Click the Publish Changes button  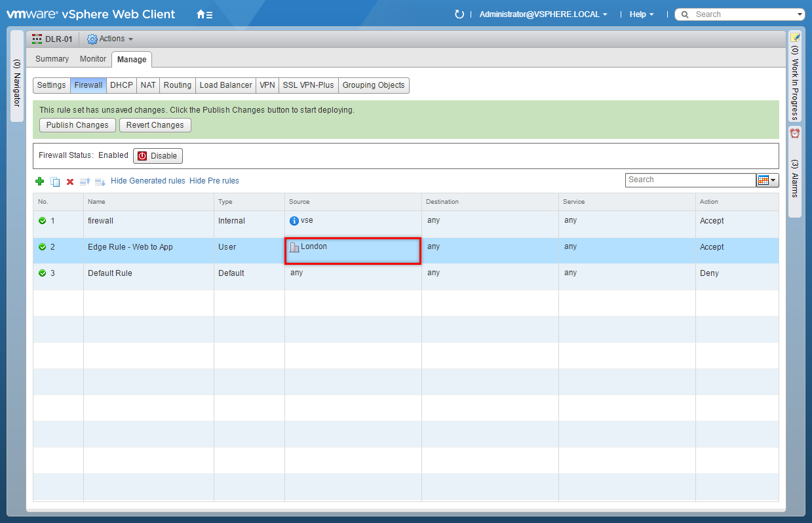(x=77, y=125)
